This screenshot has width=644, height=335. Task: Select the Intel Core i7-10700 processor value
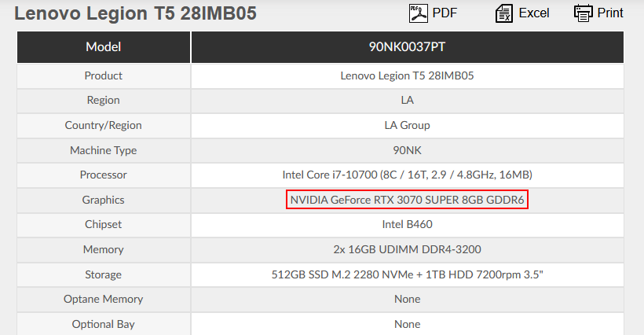(407, 175)
